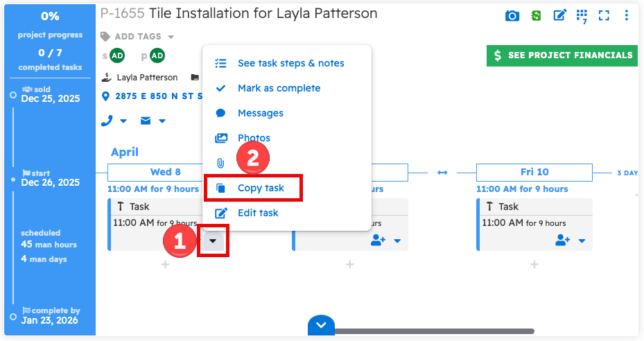Click the green sync document icon

[536, 15]
